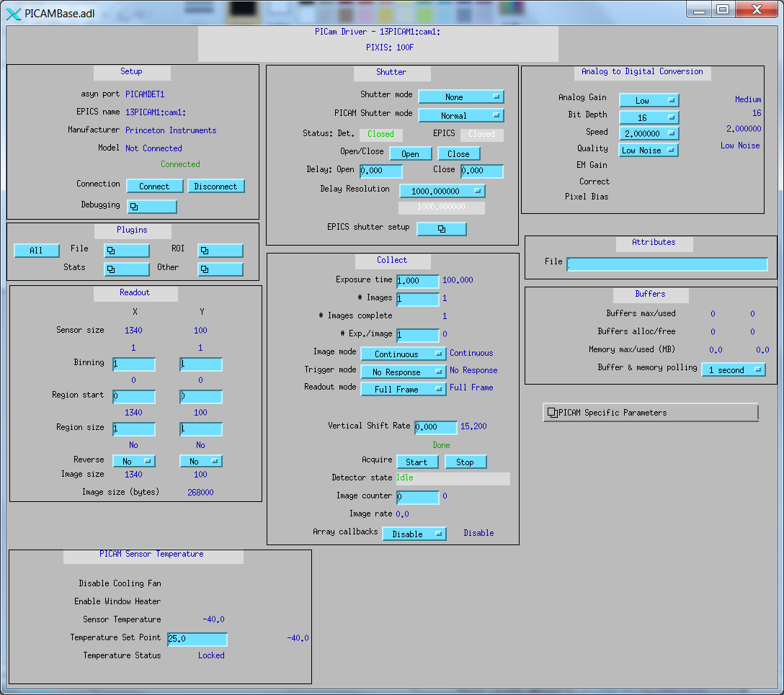Expand Buffer & memory polling dropdown
Screen dimensions: 784x695
(x=734, y=369)
